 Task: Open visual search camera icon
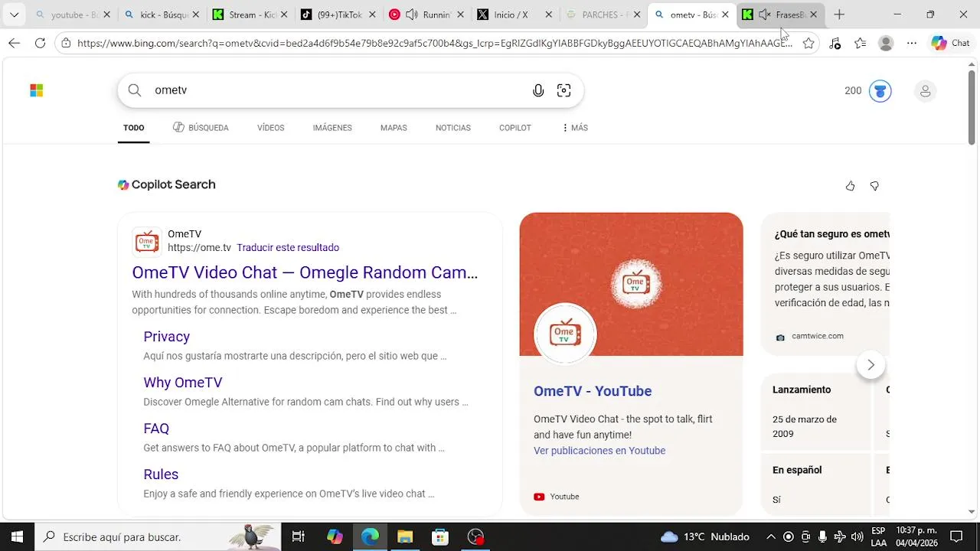tap(564, 90)
